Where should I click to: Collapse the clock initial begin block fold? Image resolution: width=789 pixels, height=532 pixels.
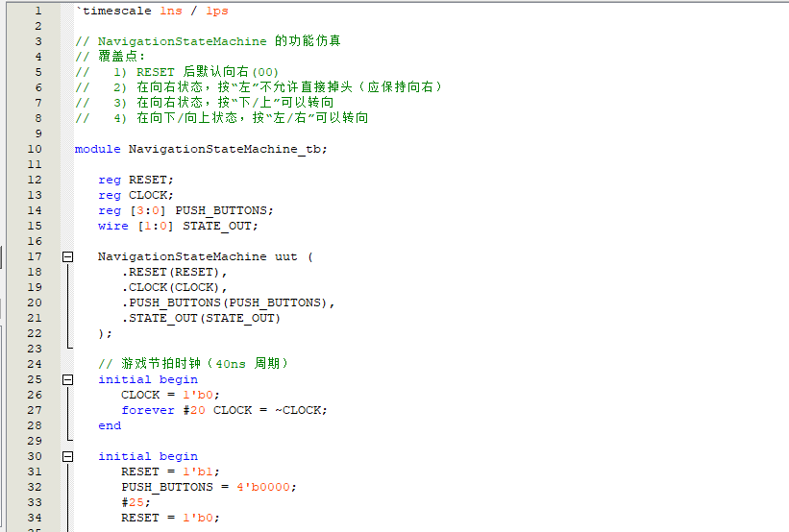[x=67, y=379]
